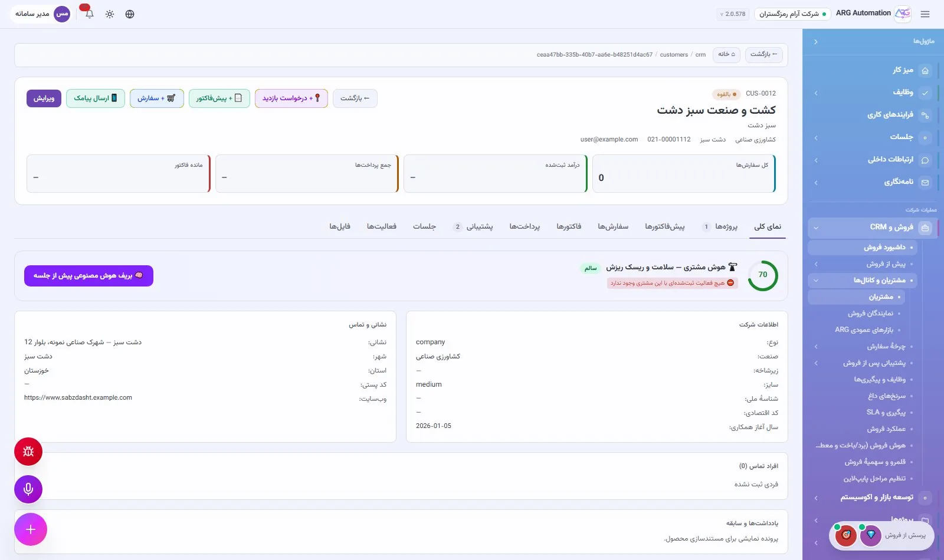Screen dimensions: 944x560
Task: Click the بریف هوش مصنوعی پیش از جلسه button
Action: click(88, 276)
